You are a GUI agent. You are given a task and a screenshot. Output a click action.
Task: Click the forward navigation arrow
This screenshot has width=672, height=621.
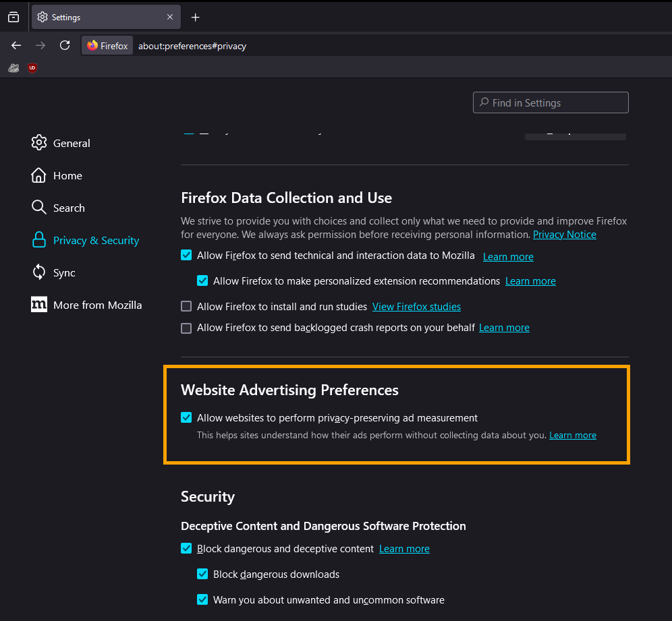click(x=40, y=45)
